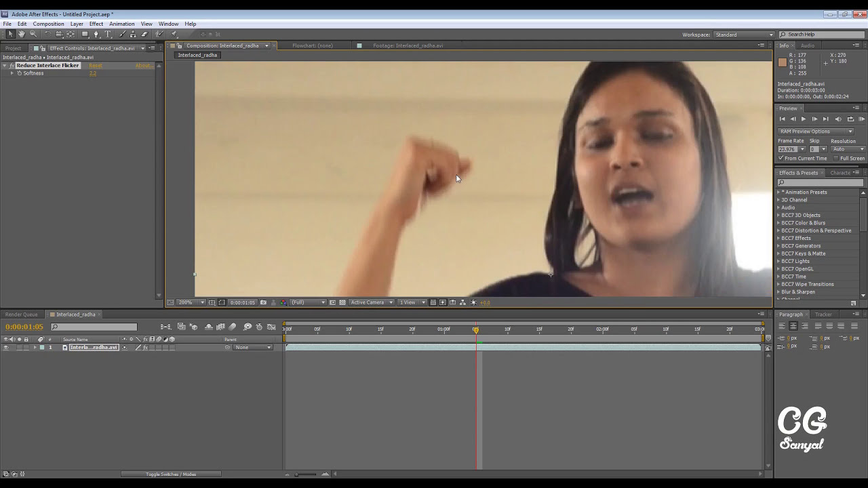Open the Effect menu
Image resolution: width=868 pixels, height=488 pixels.
click(x=96, y=24)
